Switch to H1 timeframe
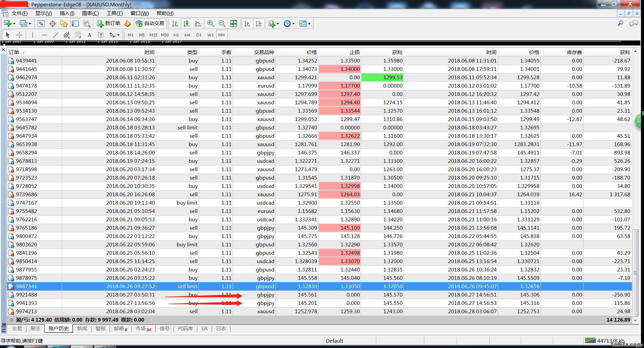The image size is (644, 348). [176, 35]
